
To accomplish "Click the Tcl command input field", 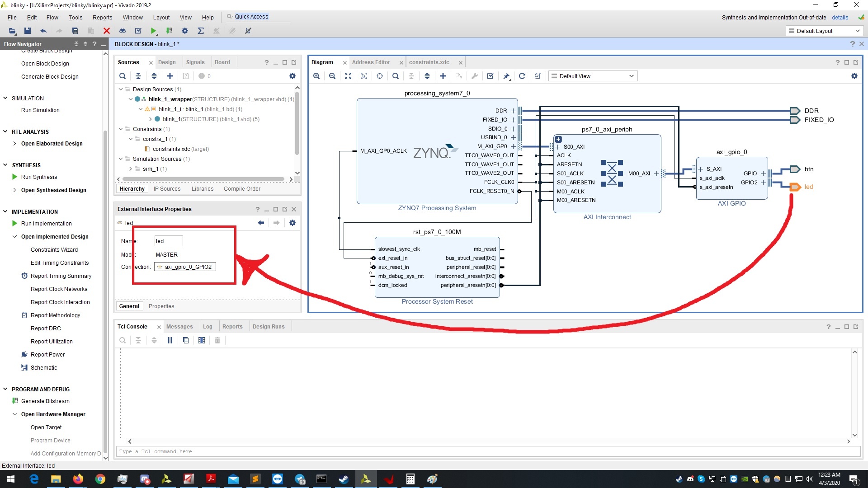I will pyautogui.click(x=488, y=452).
